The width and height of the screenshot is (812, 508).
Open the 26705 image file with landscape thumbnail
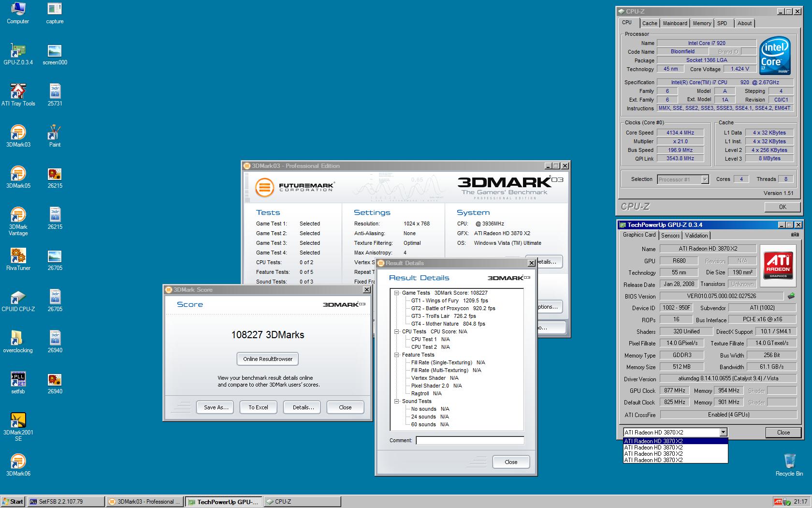[55, 259]
